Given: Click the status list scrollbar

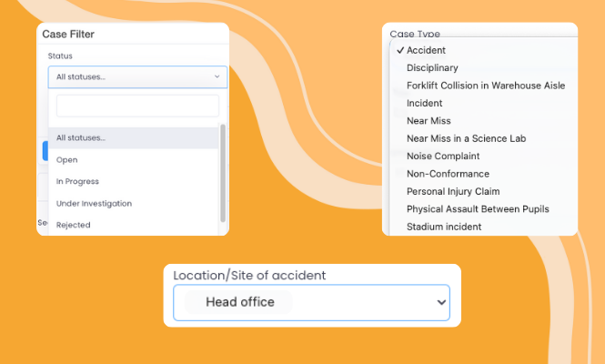Looking at the screenshot, I should 223,173.
